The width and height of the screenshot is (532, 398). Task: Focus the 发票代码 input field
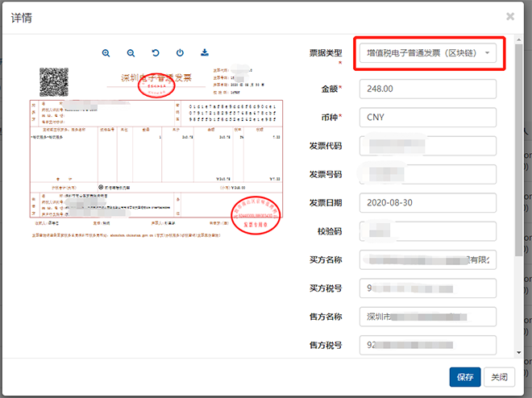[x=428, y=146]
